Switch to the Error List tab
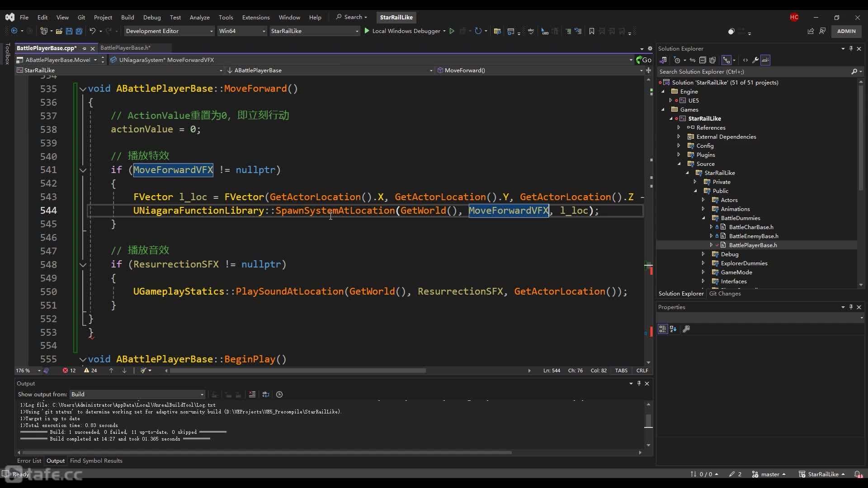 click(29, 461)
